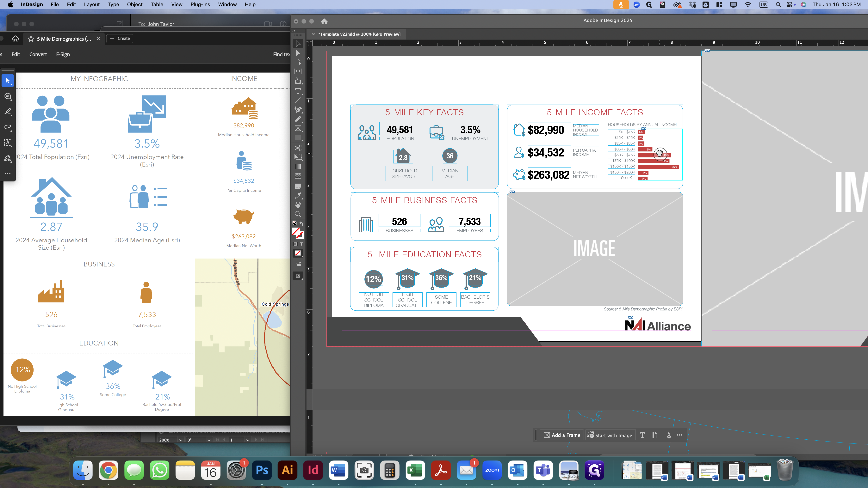Select the Line tool
This screenshot has height=488, width=868.
(x=298, y=100)
